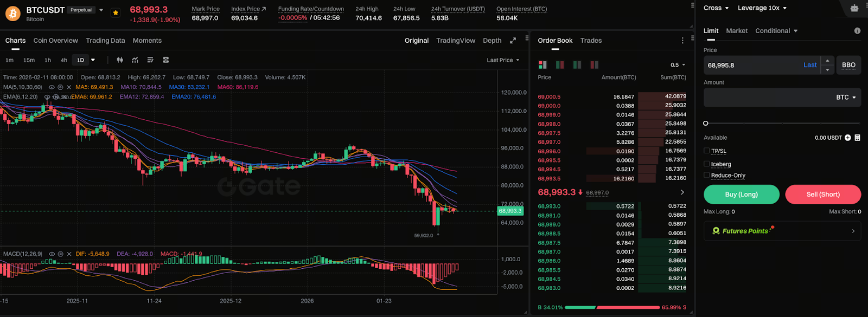Enable the Reduce-Only checkbox

pos(706,175)
